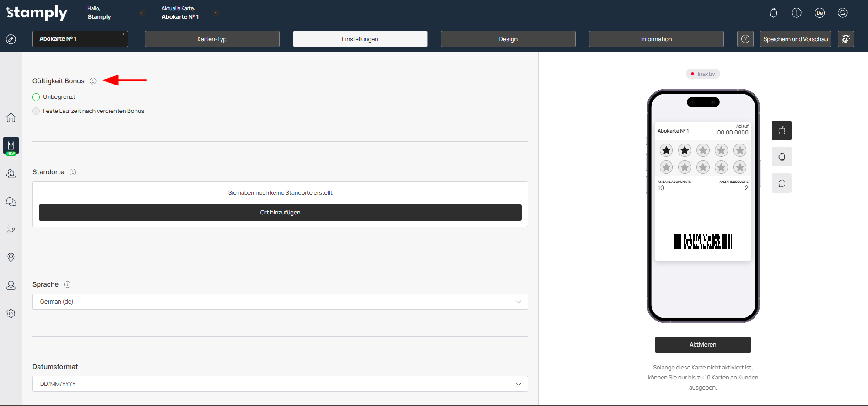
Task: Open the Information tab
Action: pyautogui.click(x=656, y=39)
